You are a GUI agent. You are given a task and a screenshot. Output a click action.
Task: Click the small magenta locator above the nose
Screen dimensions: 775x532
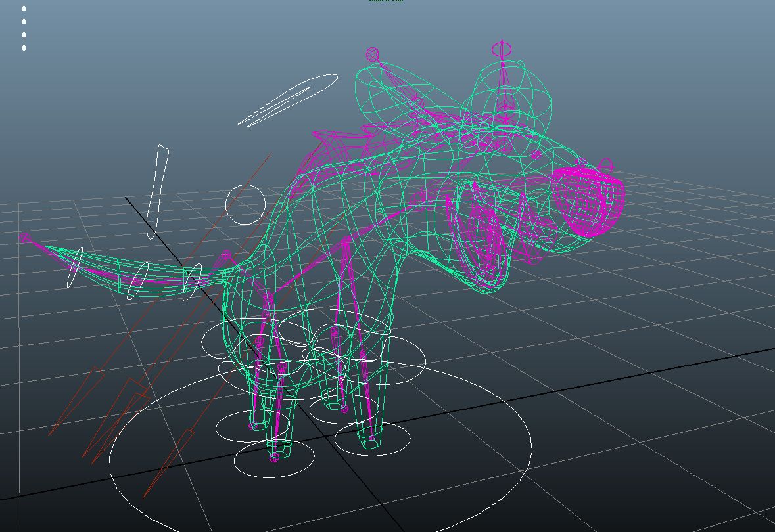605,165
